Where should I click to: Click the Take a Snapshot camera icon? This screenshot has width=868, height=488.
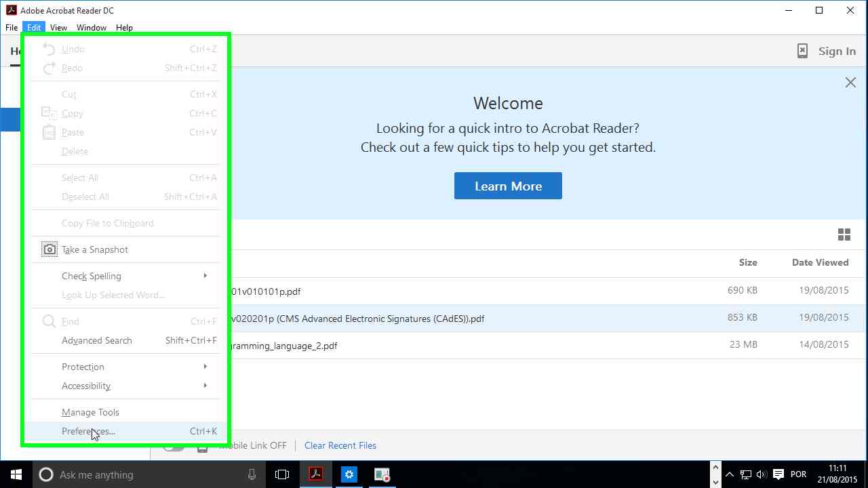(50, 249)
